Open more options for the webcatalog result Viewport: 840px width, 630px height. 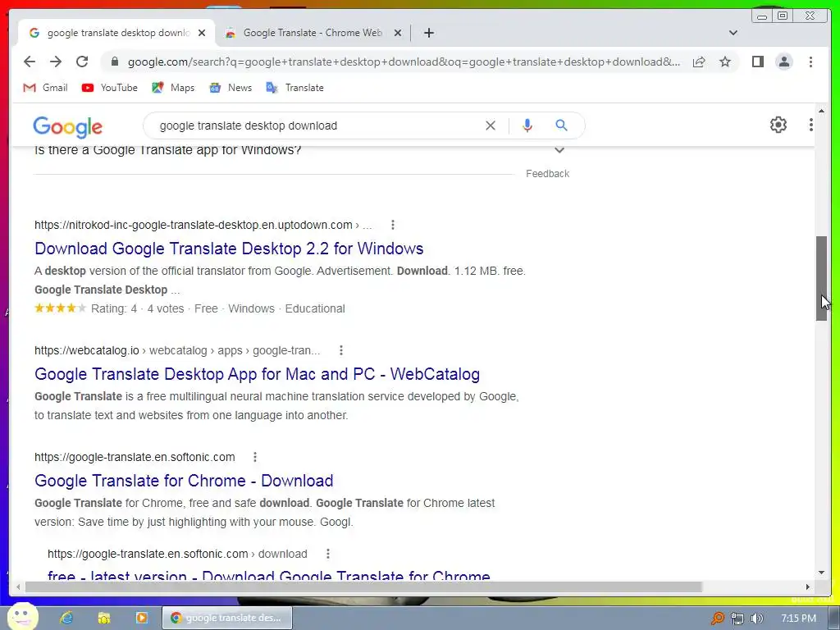340,350
